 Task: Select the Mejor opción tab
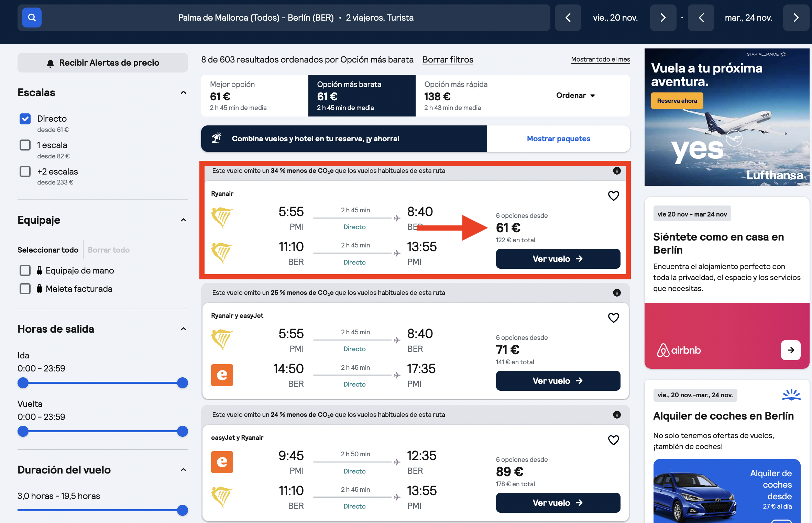[x=255, y=96]
